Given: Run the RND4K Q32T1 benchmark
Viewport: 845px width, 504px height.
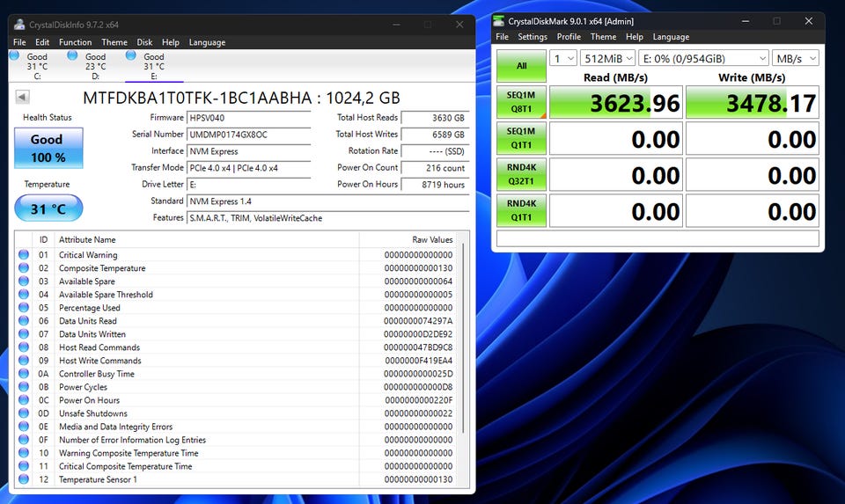Looking at the screenshot, I should tap(521, 175).
